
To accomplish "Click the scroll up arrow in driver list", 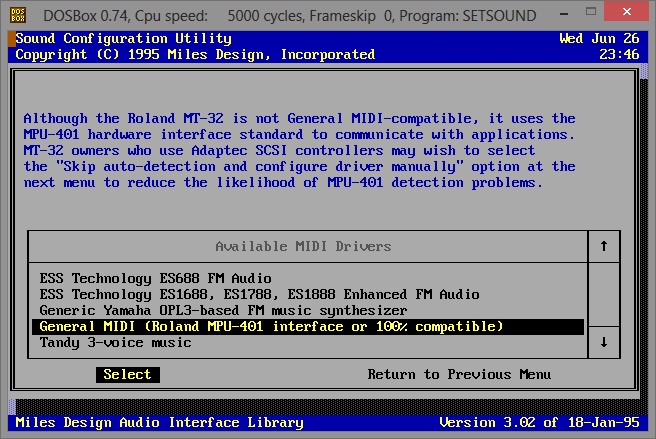I will (604, 246).
